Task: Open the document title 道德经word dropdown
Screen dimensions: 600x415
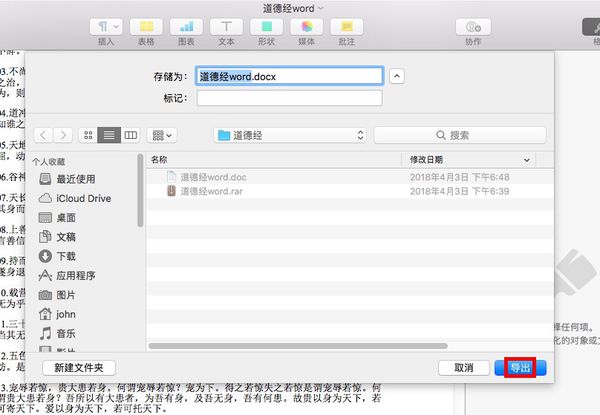Action: tap(293, 8)
